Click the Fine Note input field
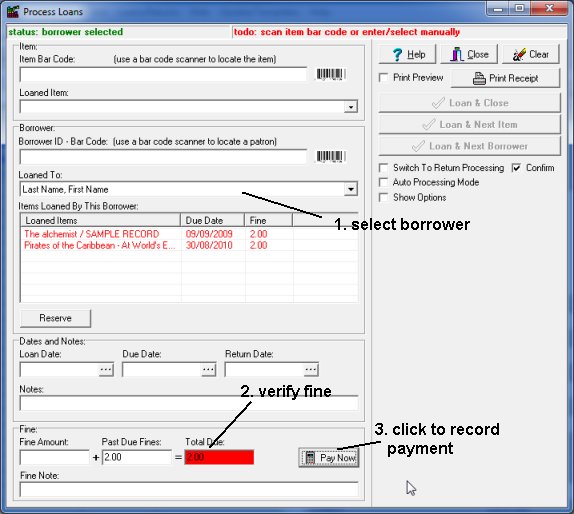The width and height of the screenshot is (574, 514). (x=189, y=489)
